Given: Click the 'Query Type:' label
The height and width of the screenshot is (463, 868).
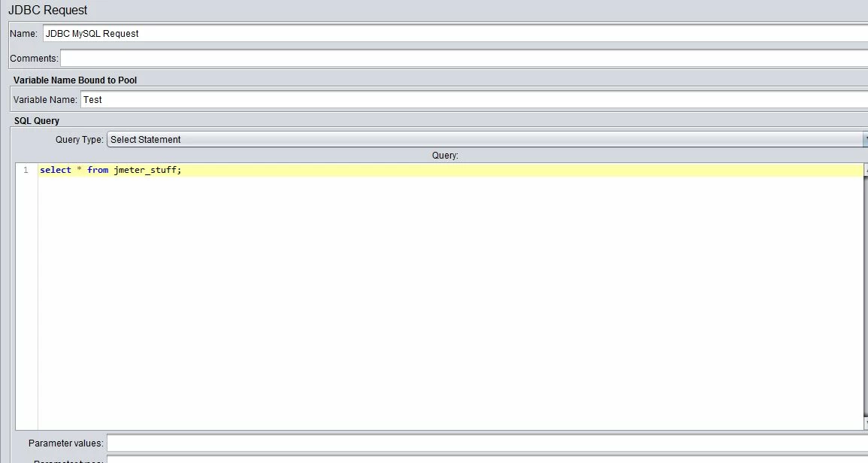Looking at the screenshot, I should 79,140.
